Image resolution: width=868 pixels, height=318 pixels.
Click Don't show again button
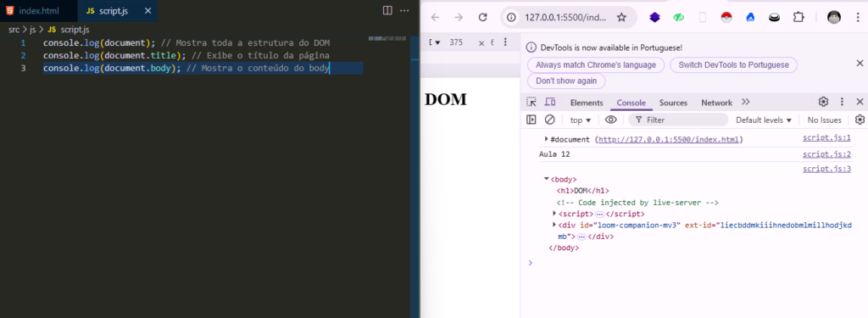point(566,81)
